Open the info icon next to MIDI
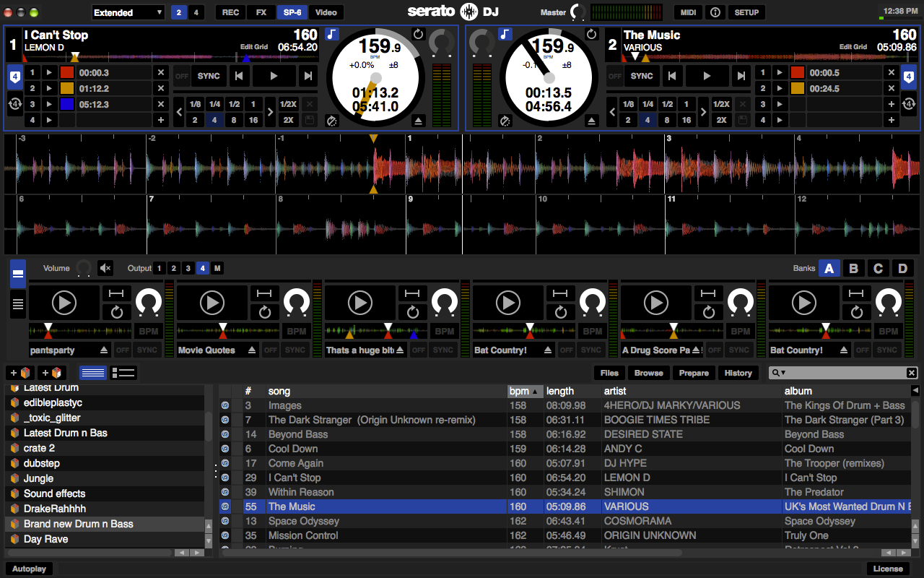 click(715, 12)
